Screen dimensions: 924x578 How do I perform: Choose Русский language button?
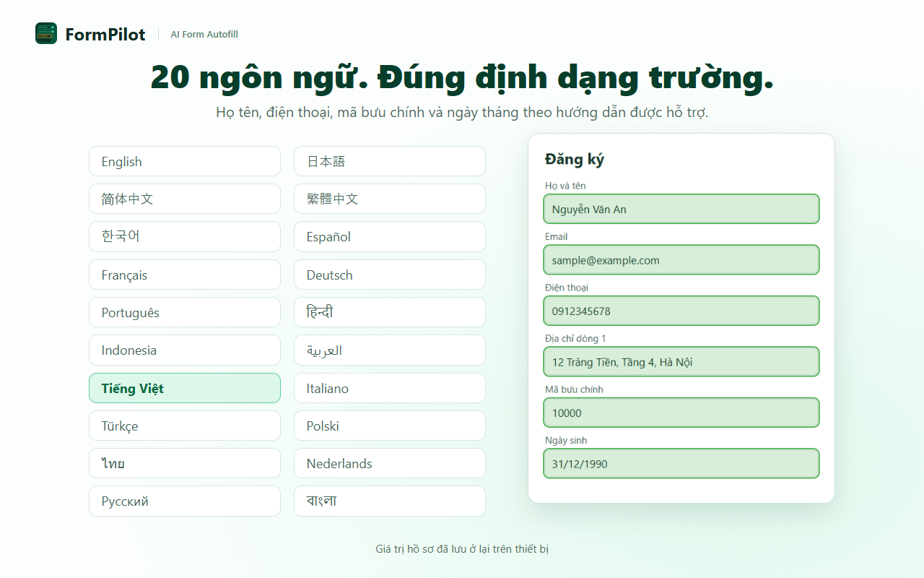click(x=185, y=501)
